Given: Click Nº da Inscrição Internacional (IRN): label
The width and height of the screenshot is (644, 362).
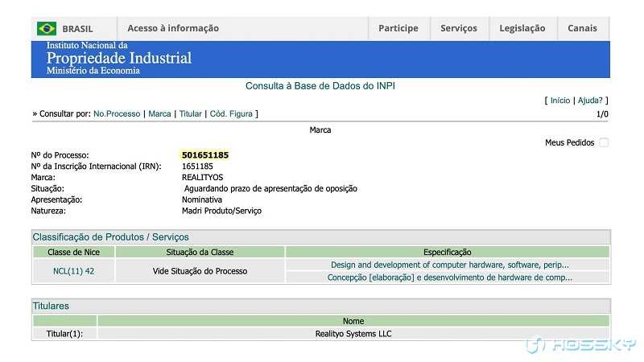Looking at the screenshot, I should (x=96, y=167).
